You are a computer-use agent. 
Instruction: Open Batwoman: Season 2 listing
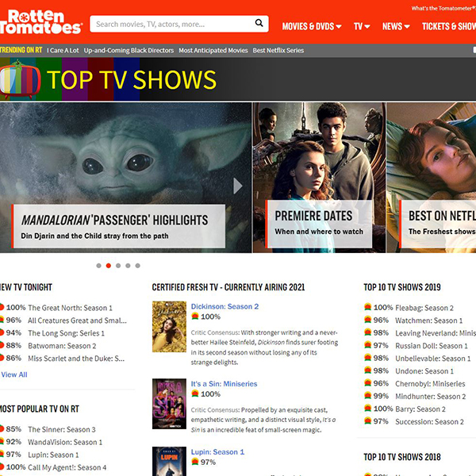(x=62, y=346)
